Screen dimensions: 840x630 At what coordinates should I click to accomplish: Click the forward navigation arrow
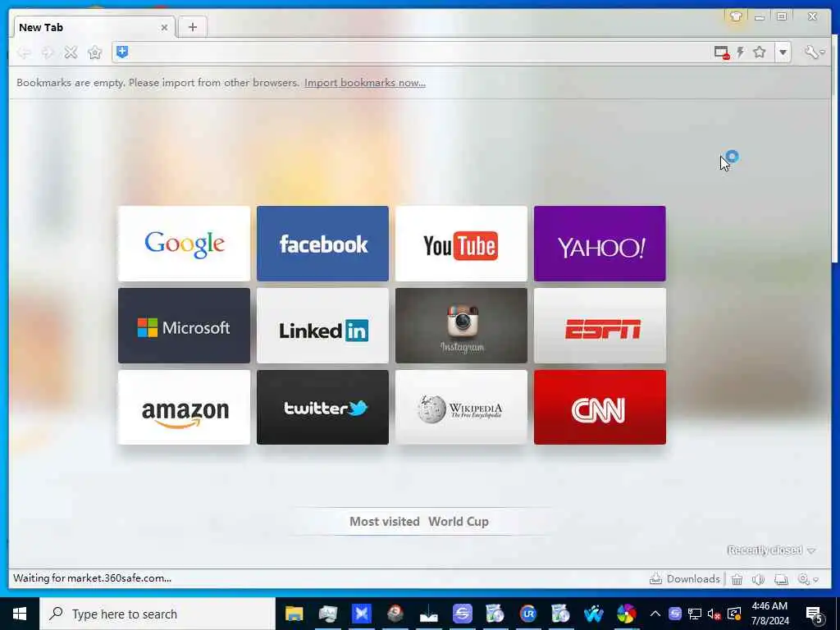[48, 52]
